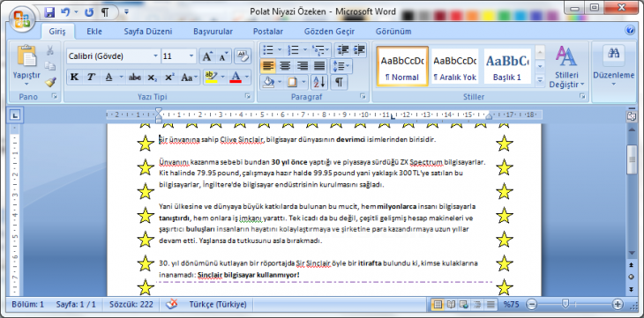The image size is (644, 318).
Task: Align text to the right
Action: point(302,66)
